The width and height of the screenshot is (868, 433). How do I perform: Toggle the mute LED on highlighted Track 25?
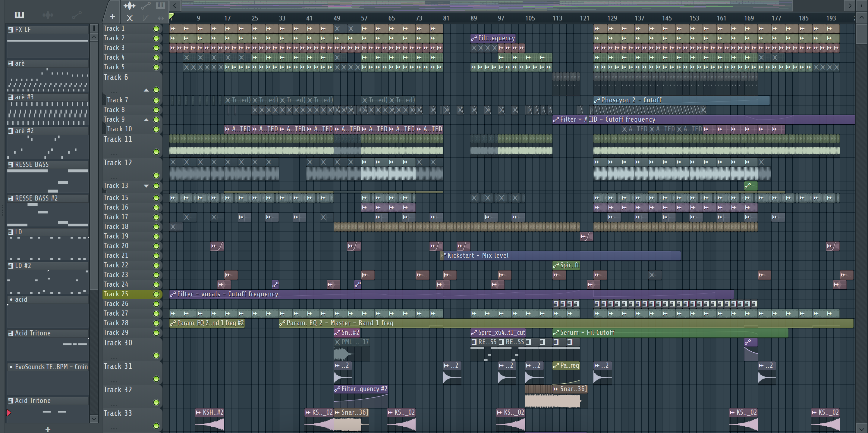(156, 294)
